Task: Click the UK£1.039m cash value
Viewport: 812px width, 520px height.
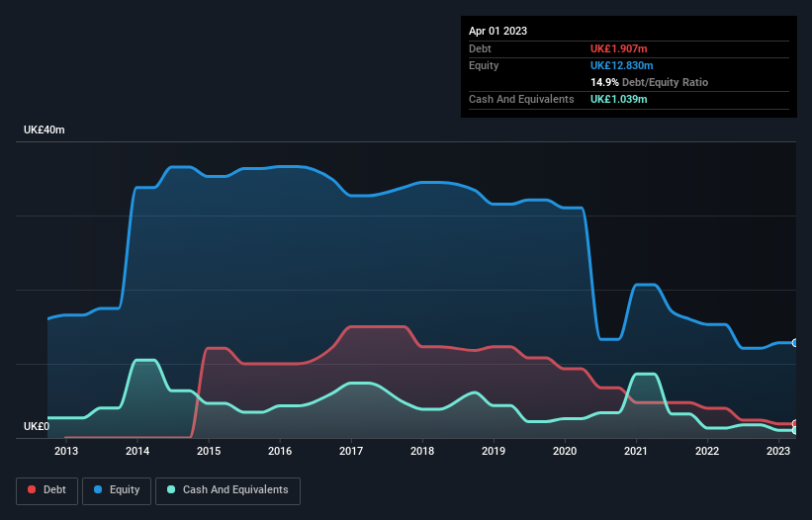Action: click(x=619, y=99)
